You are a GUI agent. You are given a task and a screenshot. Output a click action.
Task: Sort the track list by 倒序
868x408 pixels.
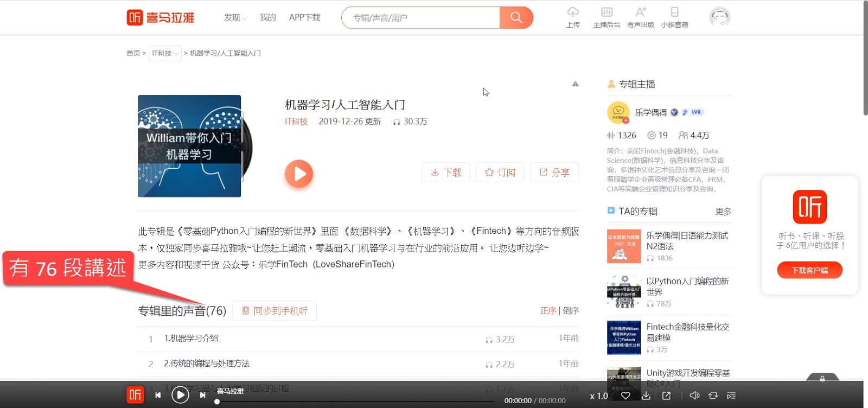pos(571,311)
